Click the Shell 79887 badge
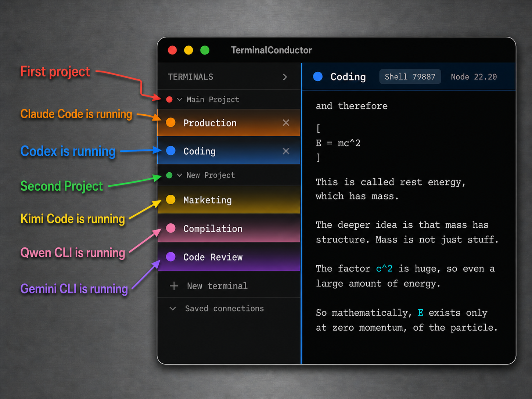 [x=410, y=77]
